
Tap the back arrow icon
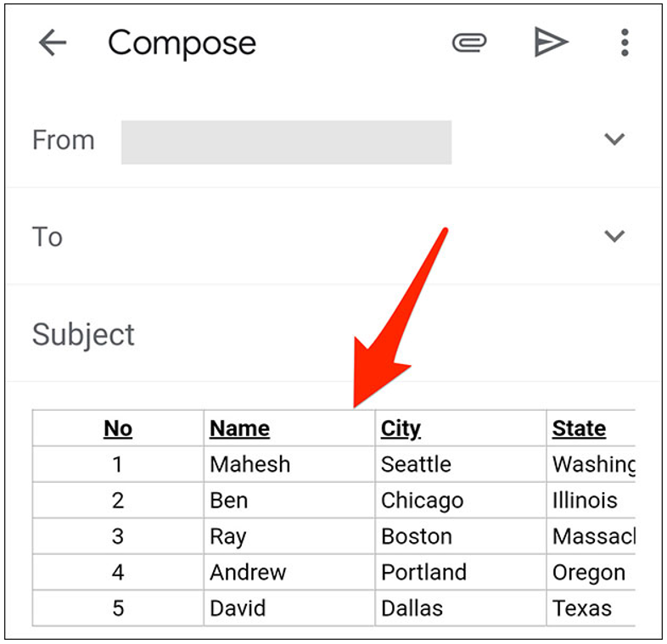pyautogui.click(x=53, y=43)
